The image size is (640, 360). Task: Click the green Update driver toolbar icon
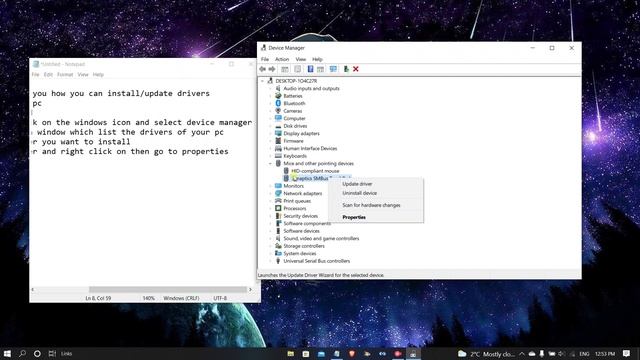pyautogui.click(x=346, y=69)
